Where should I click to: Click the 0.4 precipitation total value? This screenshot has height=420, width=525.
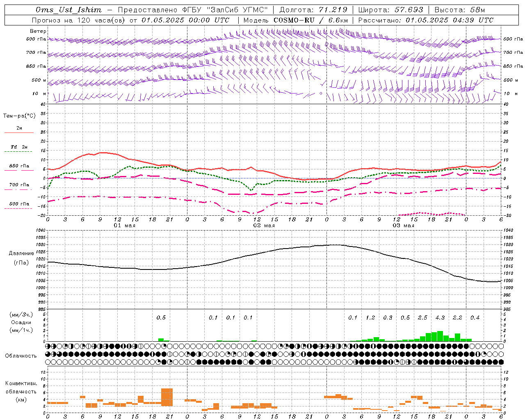click(475, 318)
